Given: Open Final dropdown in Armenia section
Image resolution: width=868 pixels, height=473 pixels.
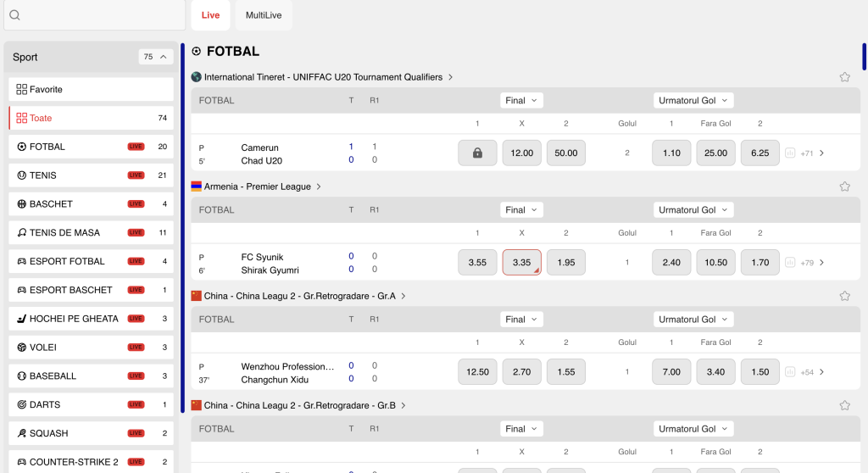Looking at the screenshot, I should [521, 210].
